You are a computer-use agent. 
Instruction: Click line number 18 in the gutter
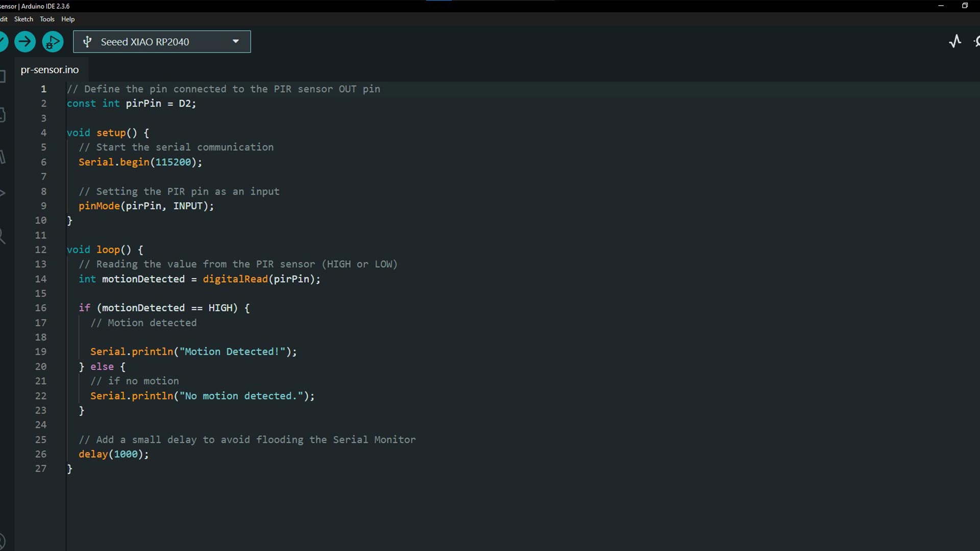pos(40,337)
